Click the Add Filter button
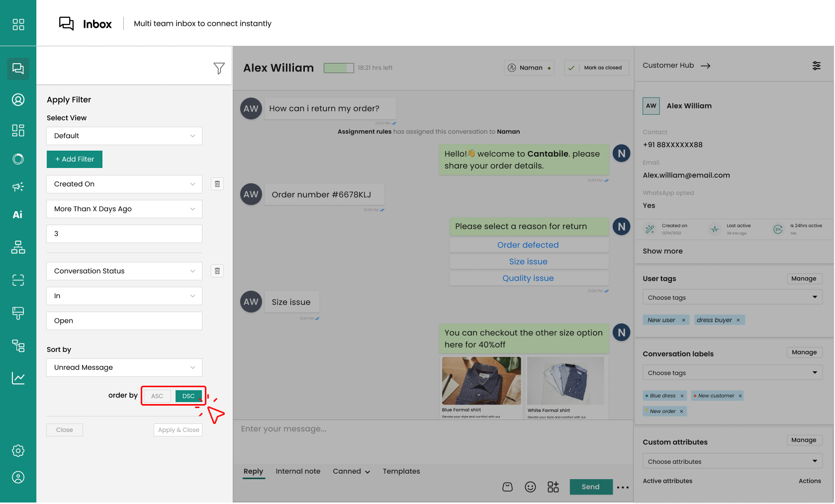The width and height of the screenshot is (835, 504). [x=75, y=159]
